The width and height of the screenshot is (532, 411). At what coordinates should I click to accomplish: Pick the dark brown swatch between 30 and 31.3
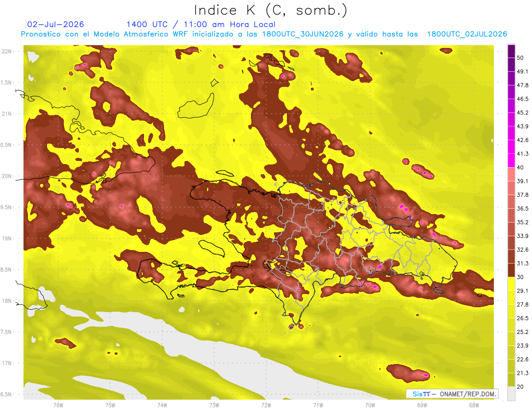(511, 270)
